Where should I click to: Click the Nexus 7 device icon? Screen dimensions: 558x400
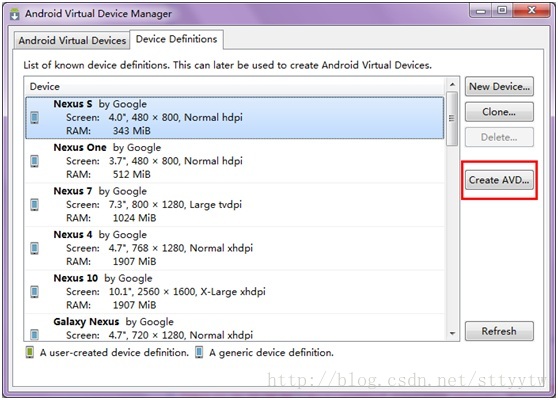[x=35, y=205]
